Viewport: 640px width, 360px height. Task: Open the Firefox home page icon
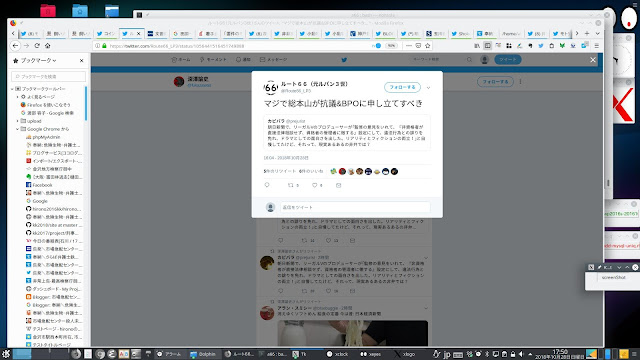(x=48, y=46)
